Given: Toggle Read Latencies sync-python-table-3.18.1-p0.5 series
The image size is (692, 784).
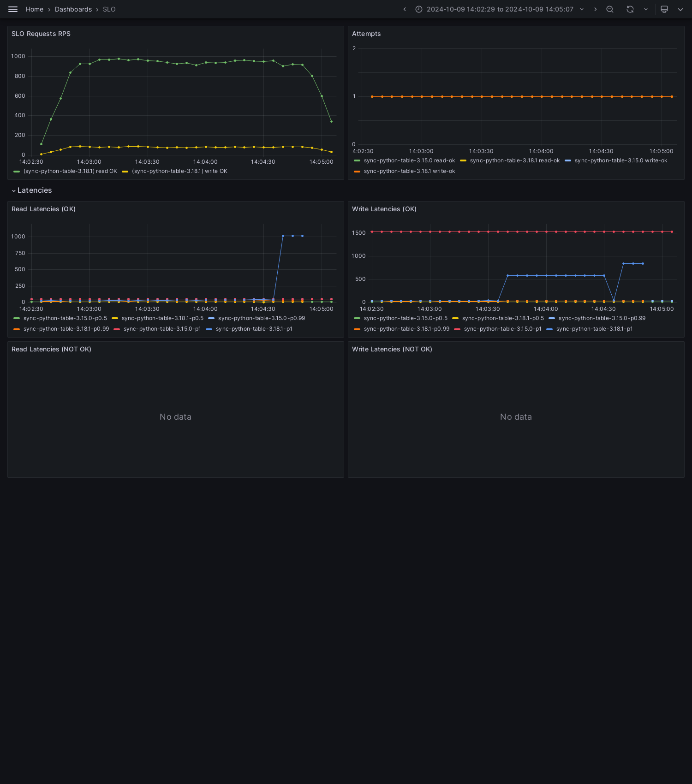Looking at the screenshot, I should (162, 318).
